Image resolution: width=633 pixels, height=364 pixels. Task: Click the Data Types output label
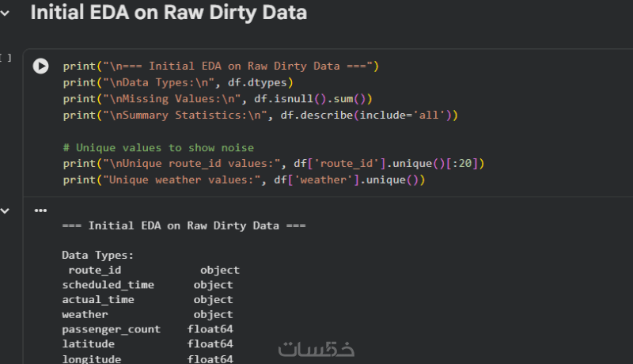click(x=97, y=256)
